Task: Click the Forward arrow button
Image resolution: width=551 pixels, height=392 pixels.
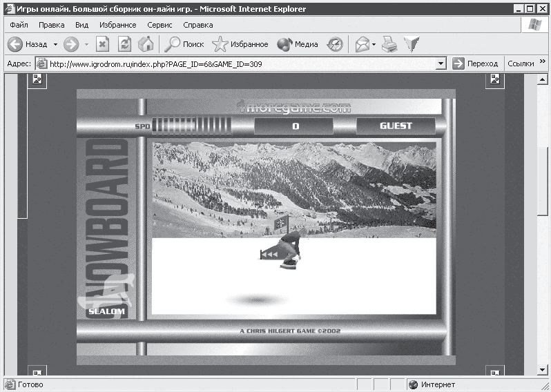Action: coord(70,44)
